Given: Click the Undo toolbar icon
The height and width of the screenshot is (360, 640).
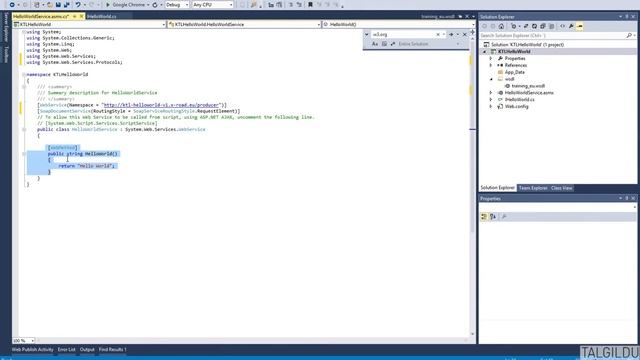Looking at the screenshot, I should (x=78, y=4).
